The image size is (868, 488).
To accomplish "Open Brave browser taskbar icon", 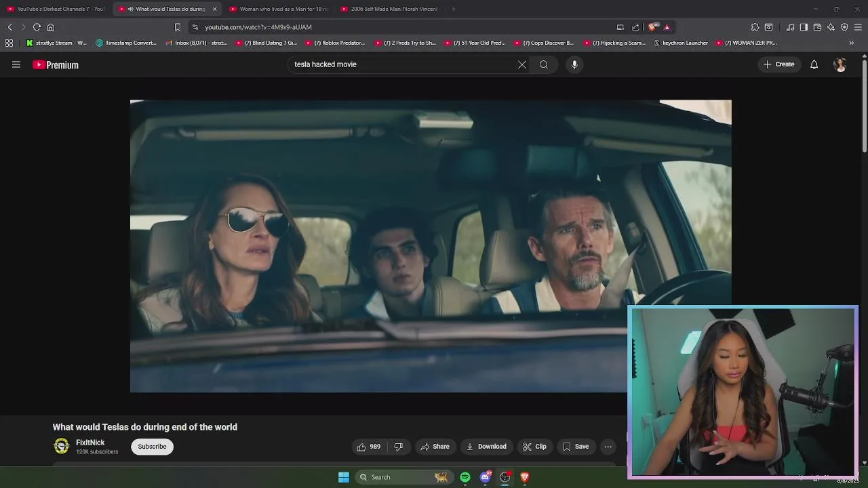I will [524, 477].
